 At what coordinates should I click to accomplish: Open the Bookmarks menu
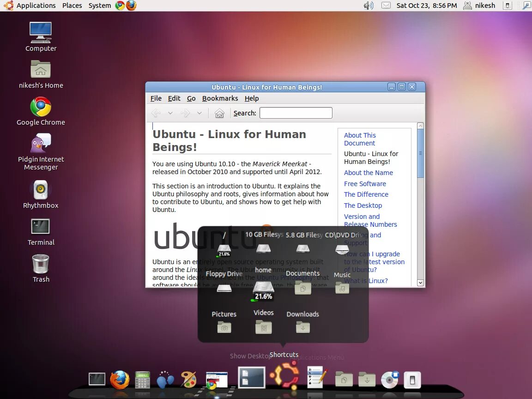(220, 98)
